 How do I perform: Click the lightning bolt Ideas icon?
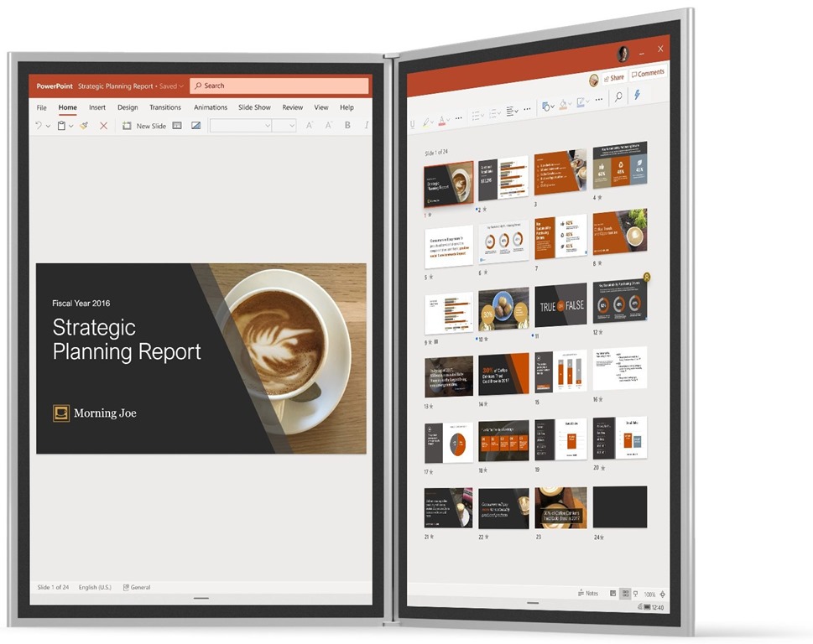[638, 96]
